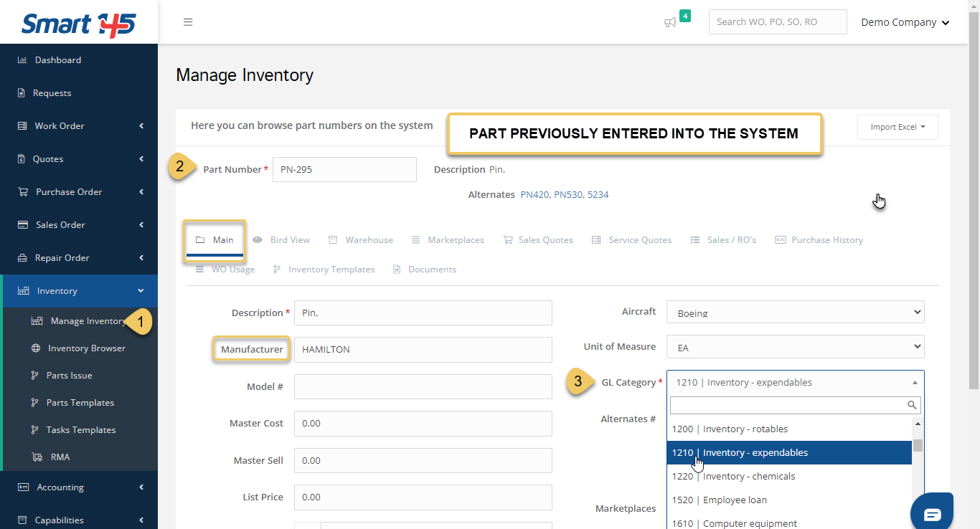Open alternate part PN530 link

coord(568,195)
